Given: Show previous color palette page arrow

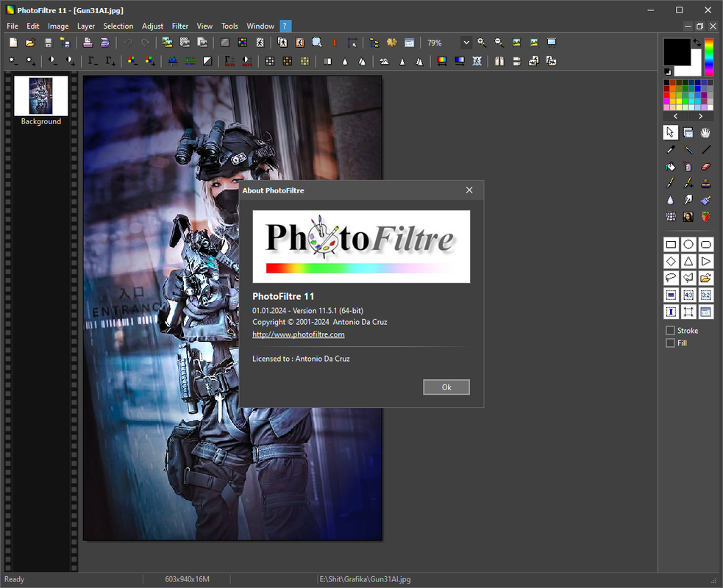Looking at the screenshot, I should (x=675, y=116).
